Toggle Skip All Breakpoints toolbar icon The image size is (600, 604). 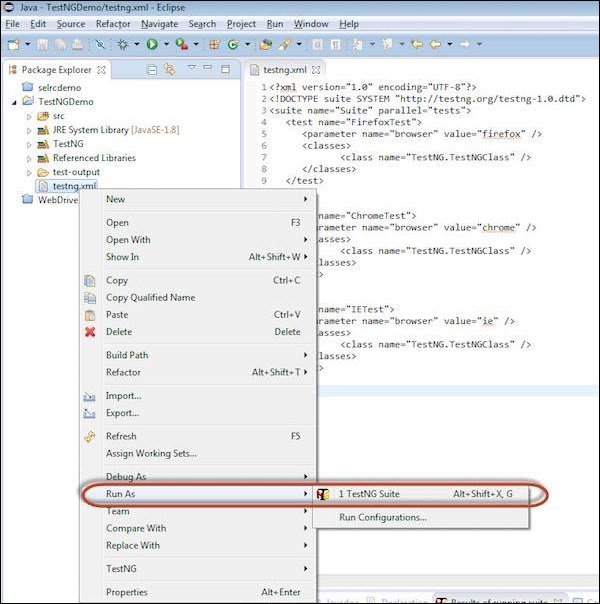pyautogui.click(x=100, y=44)
